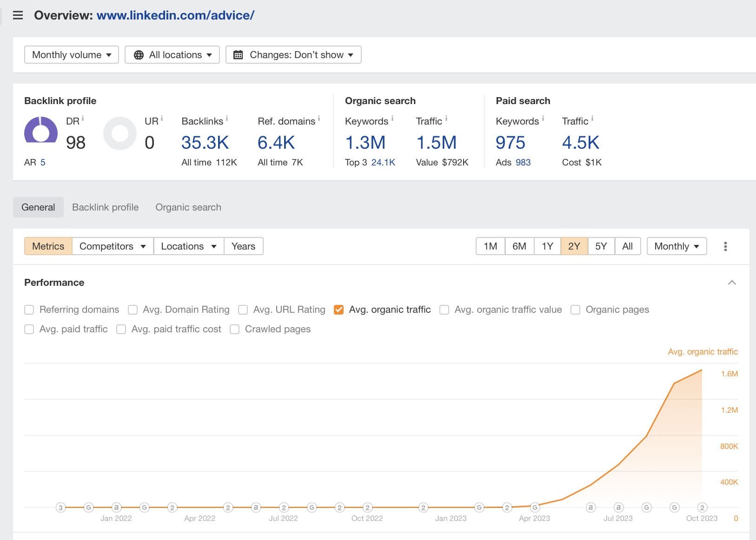The width and height of the screenshot is (756, 540).
Task: Set chart range to All
Action: pos(628,246)
